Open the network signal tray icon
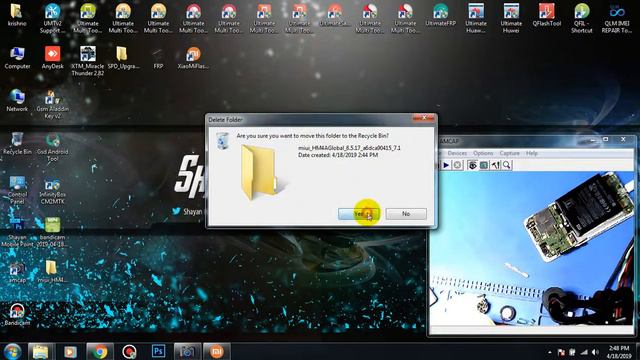640x360 pixels. tap(584, 352)
